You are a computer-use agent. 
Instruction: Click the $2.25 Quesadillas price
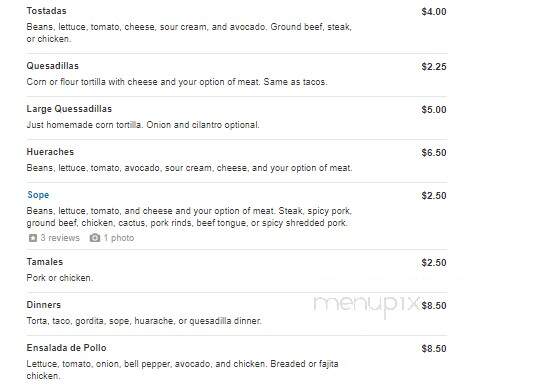pos(434,66)
